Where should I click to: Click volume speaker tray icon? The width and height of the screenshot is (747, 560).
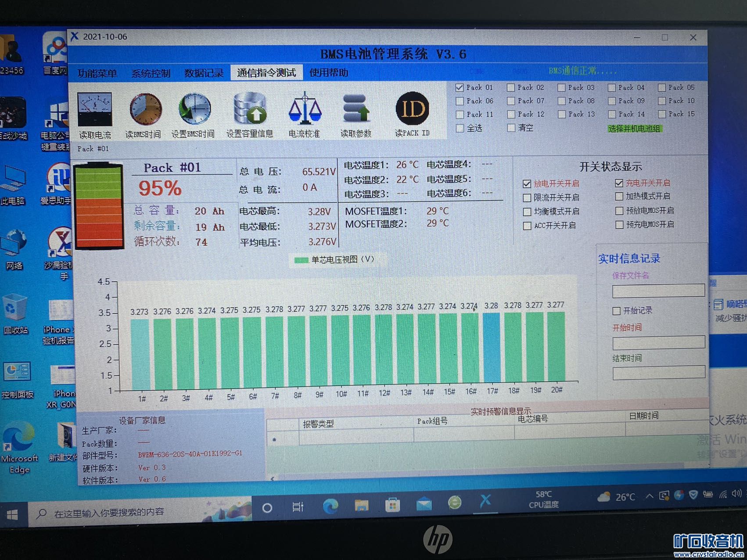point(736,493)
